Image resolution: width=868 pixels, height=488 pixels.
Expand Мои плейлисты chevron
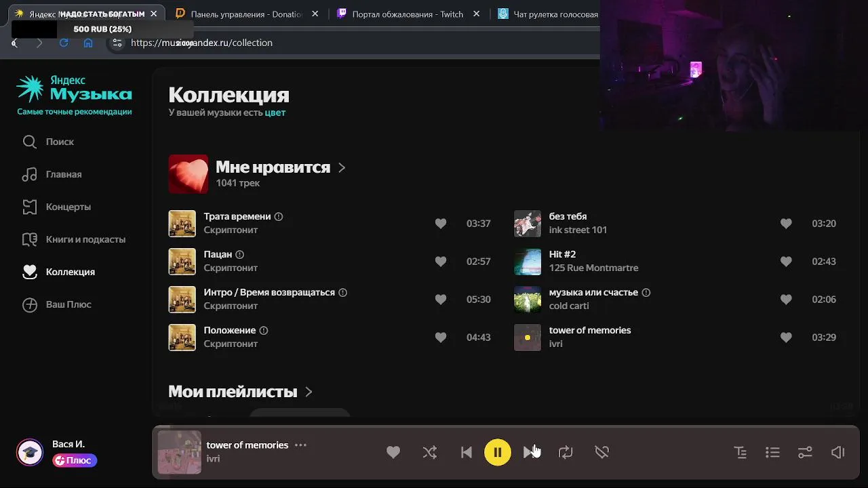[309, 392]
